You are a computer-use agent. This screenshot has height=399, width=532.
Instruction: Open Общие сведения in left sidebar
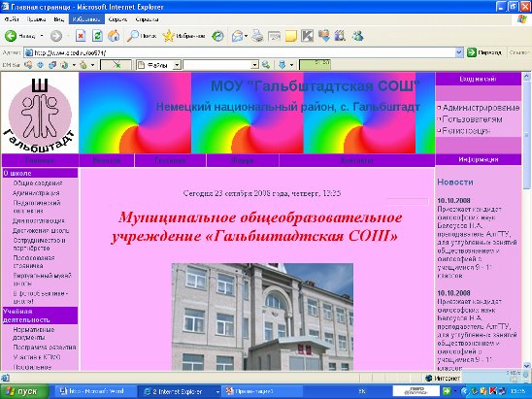click(38, 183)
